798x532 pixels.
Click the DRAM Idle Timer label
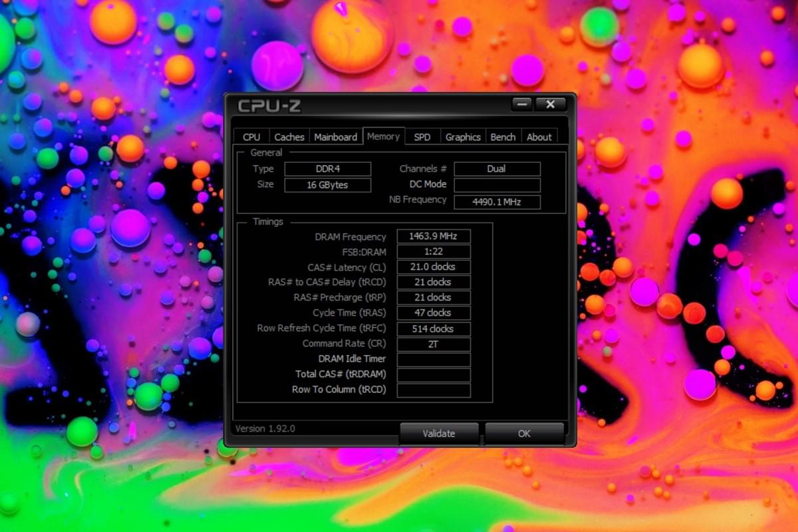point(352,359)
